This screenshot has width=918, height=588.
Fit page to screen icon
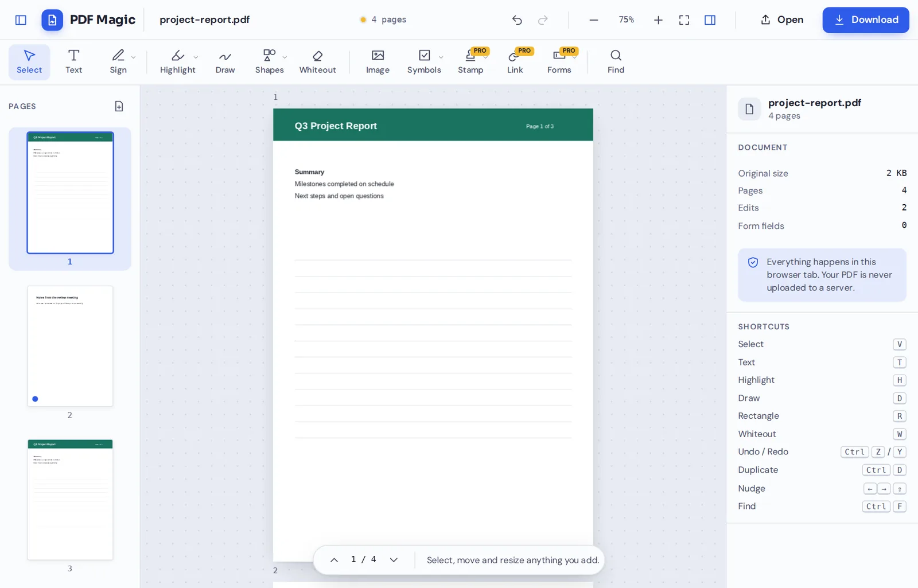684,20
